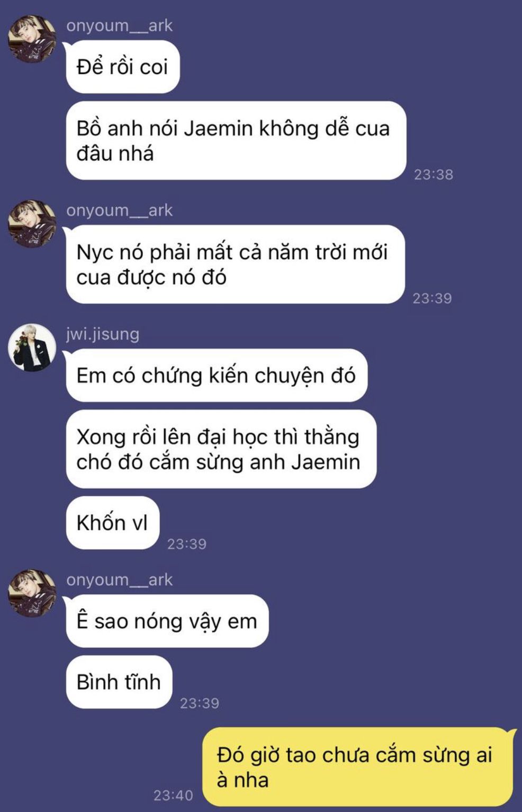Select the "Em có chứng kiến chuyện đó" bubble
Viewport: 522px width, 812px height.
[217, 375]
